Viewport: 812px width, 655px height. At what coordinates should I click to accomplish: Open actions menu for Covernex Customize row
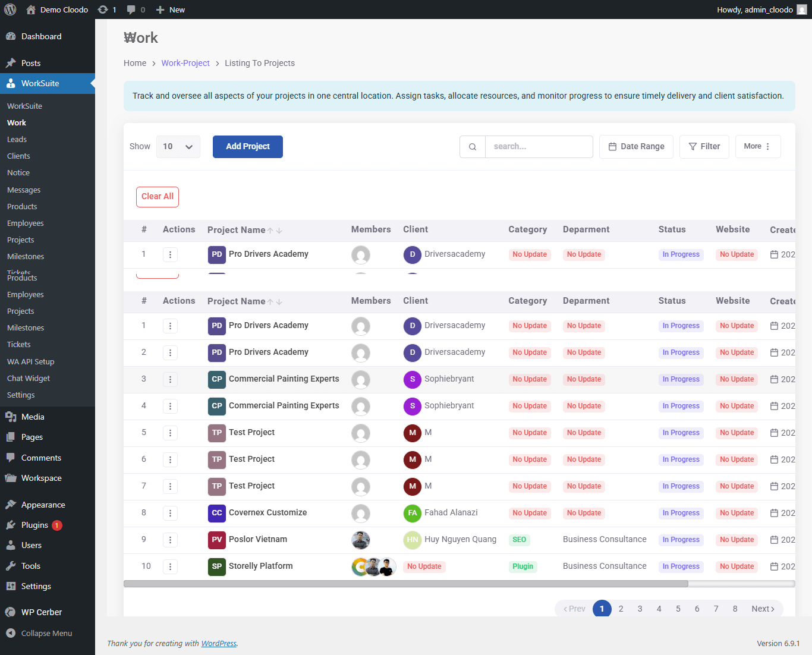coord(170,513)
